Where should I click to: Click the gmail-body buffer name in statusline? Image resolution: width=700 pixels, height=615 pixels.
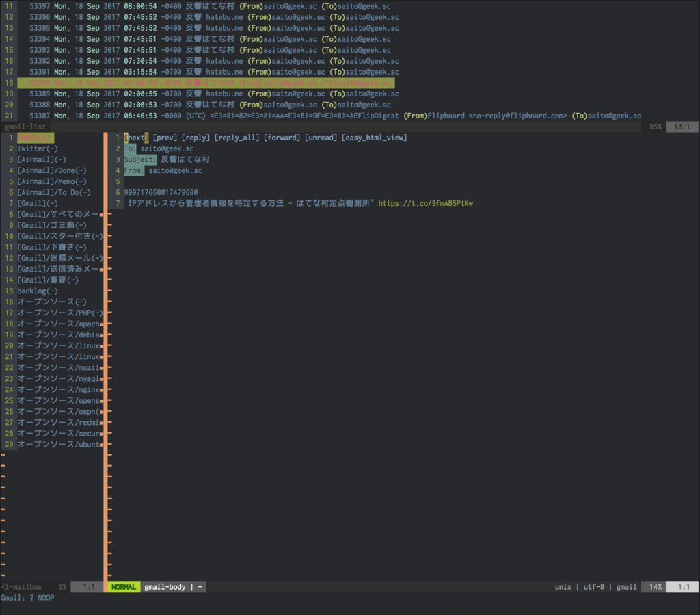(165, 587)
